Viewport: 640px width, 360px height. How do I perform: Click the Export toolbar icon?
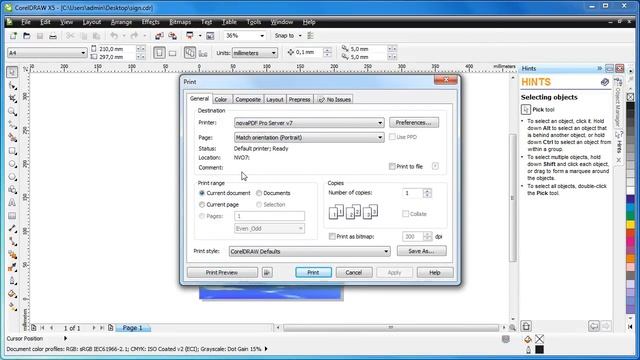tap(172, 36)
